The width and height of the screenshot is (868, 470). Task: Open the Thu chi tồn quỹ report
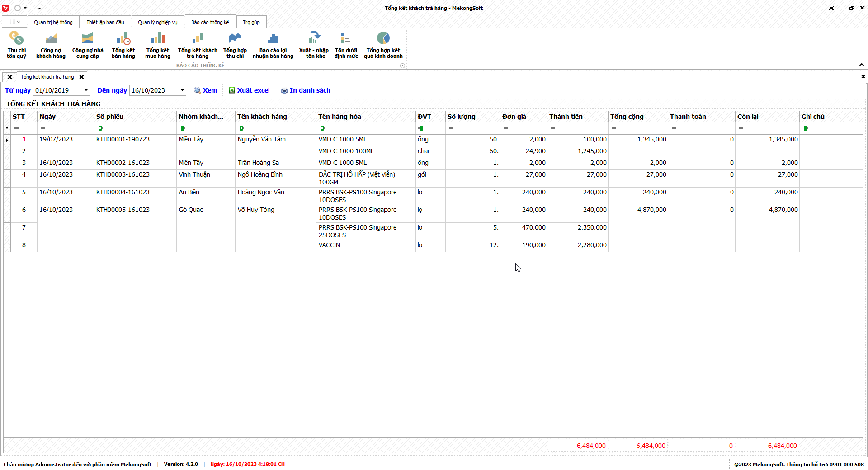[16, 45]
